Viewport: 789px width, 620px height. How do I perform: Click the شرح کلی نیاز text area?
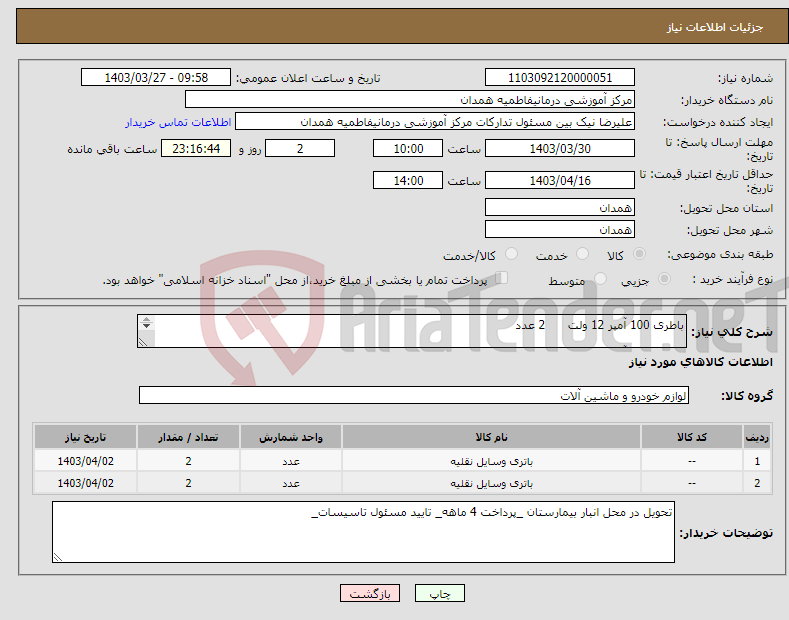[412, 331]
